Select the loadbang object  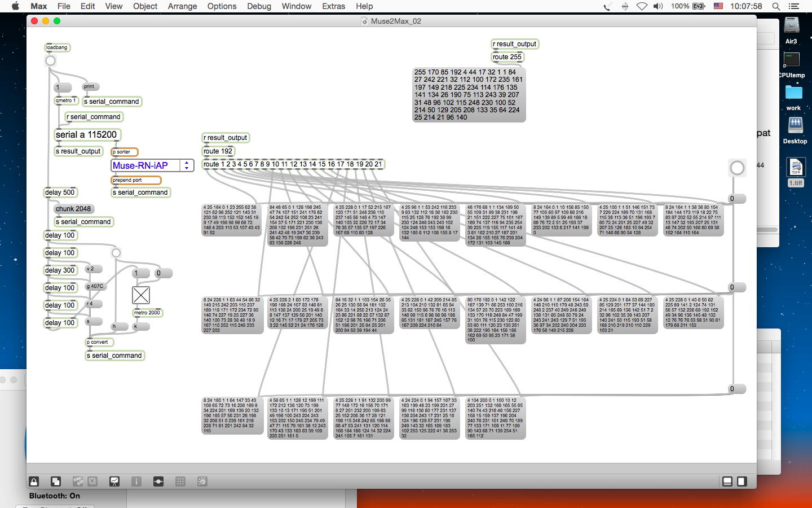(57, 47)
